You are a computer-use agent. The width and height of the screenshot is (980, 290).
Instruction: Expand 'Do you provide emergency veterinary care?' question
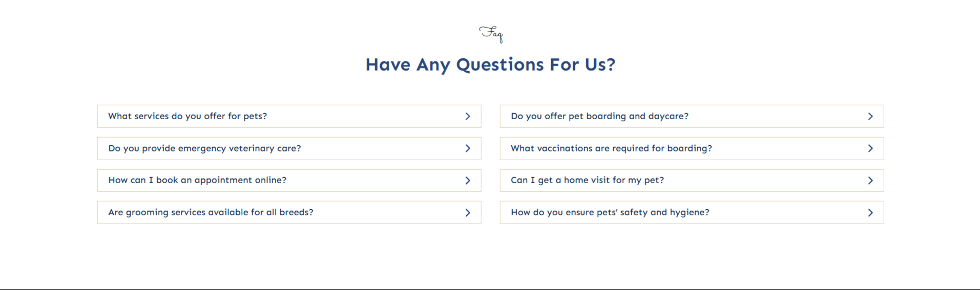[x=204, y=148]
